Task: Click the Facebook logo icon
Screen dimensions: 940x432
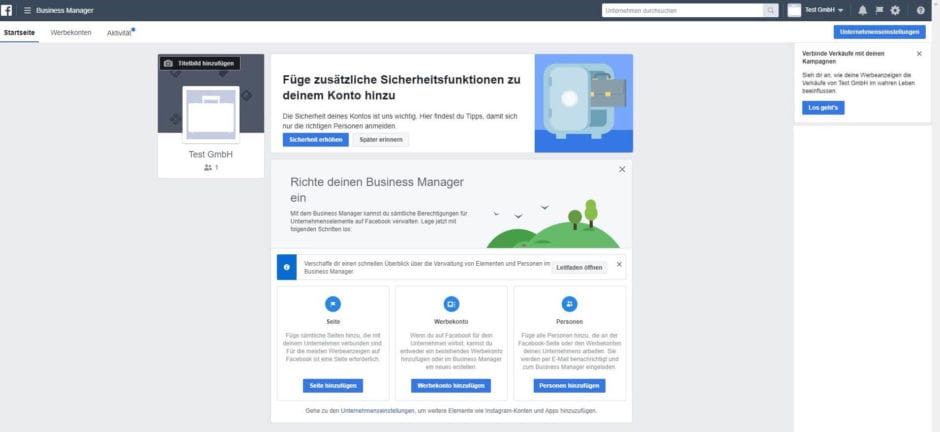Action: coord(7,10)
